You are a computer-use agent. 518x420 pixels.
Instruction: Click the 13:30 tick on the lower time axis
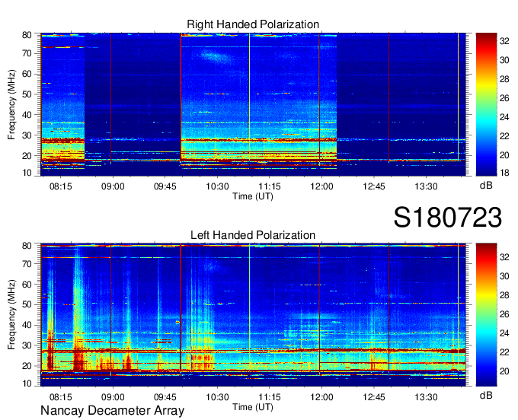[x=426, y=397]
